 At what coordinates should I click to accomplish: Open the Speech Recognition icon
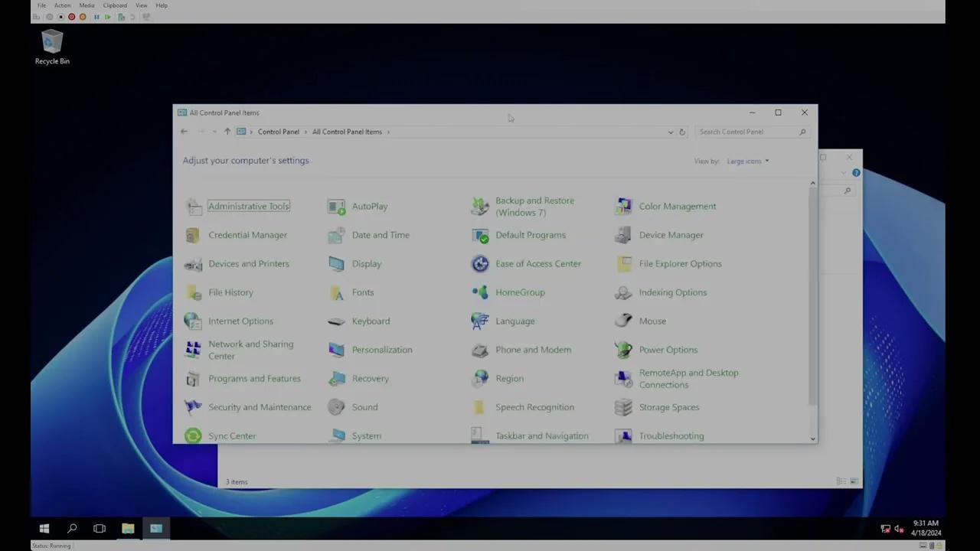point(480,407)
